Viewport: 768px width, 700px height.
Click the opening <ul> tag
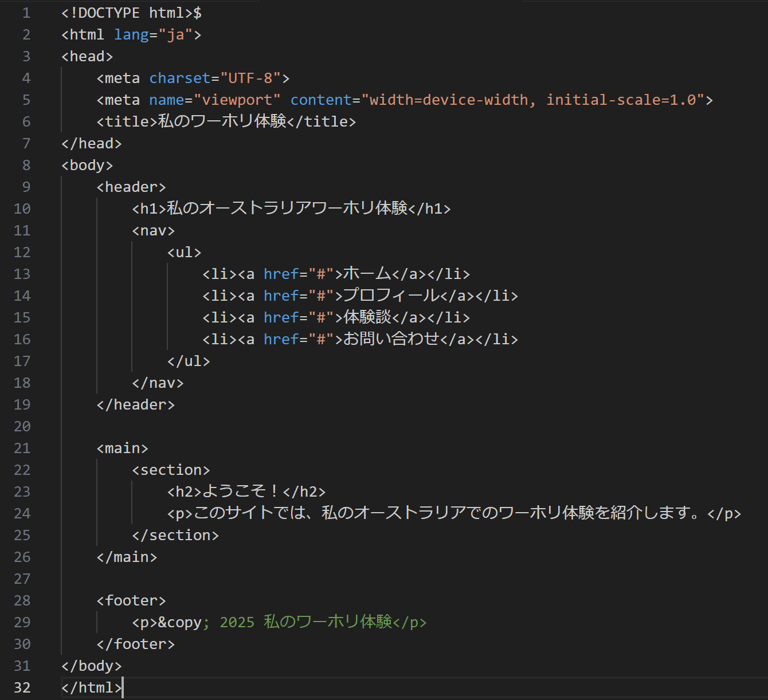point(184,252)
